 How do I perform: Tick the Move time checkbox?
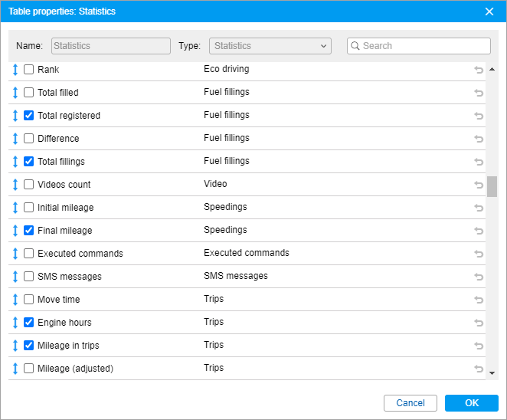click(29, 300)
